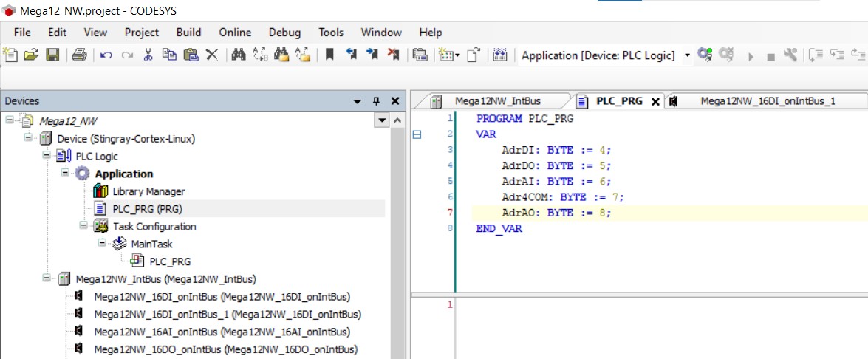Click the Login gear icon
Image resolution: width=868 pixels, height=359 pixels.
coord(705,55)
